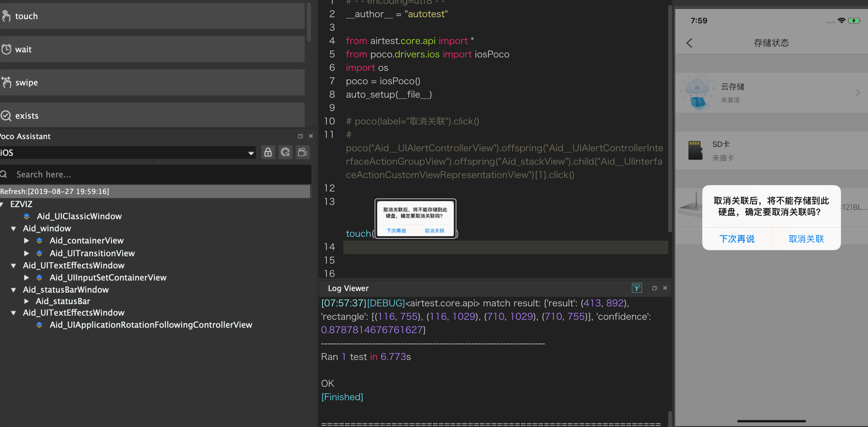This screenshot has width=868, height=427.
Task: Click the Poco record camera icon
Action: tap(302, 152)
